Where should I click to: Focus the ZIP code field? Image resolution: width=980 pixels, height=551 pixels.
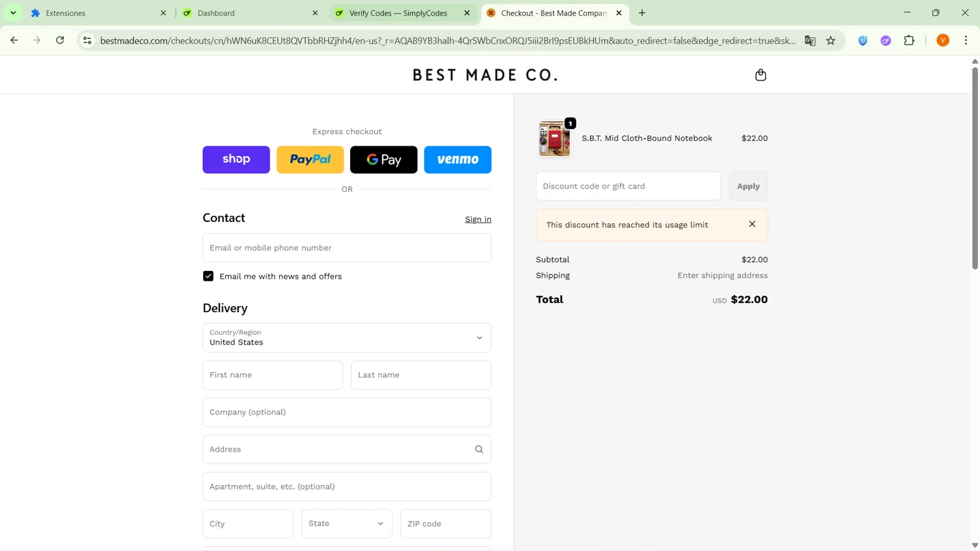[x=446, y=524]
